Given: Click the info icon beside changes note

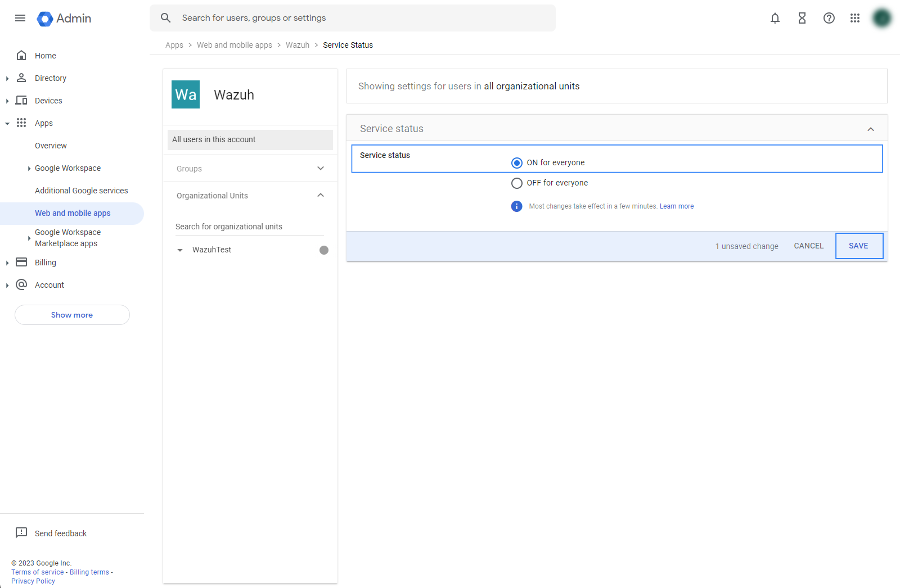Looking at the screenshot, I should click(x=516, y=206).
